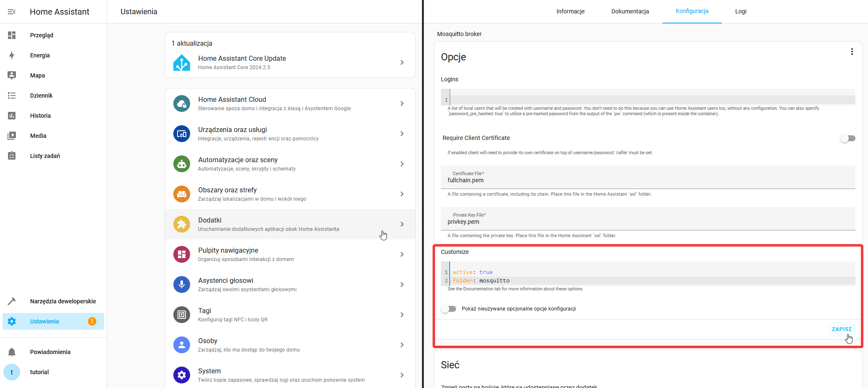Open Obszary oraz strefy row chevron

[402, 194]
